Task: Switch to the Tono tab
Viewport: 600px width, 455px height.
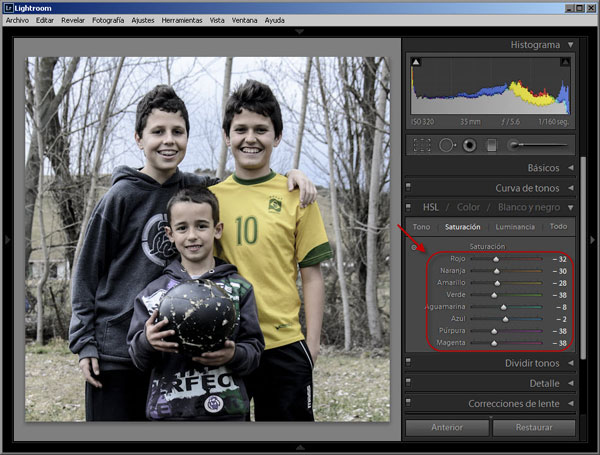Action: pyautogui.click(x=421, y=227)
